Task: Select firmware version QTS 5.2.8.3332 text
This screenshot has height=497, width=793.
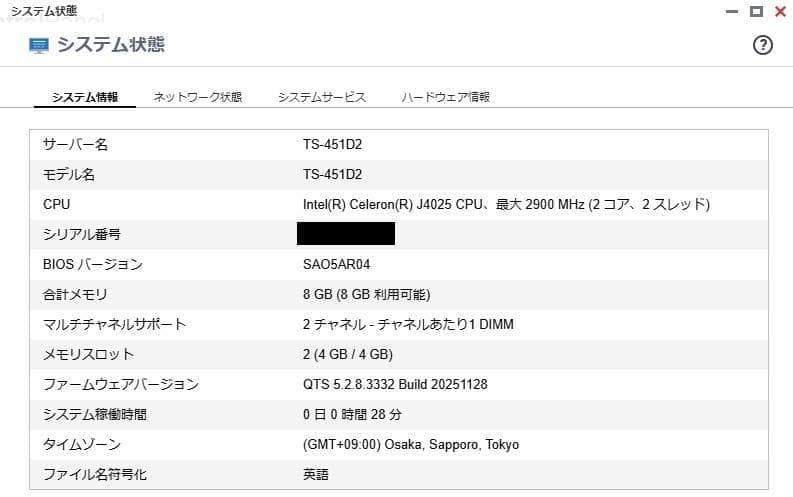Action: (395, 385)
